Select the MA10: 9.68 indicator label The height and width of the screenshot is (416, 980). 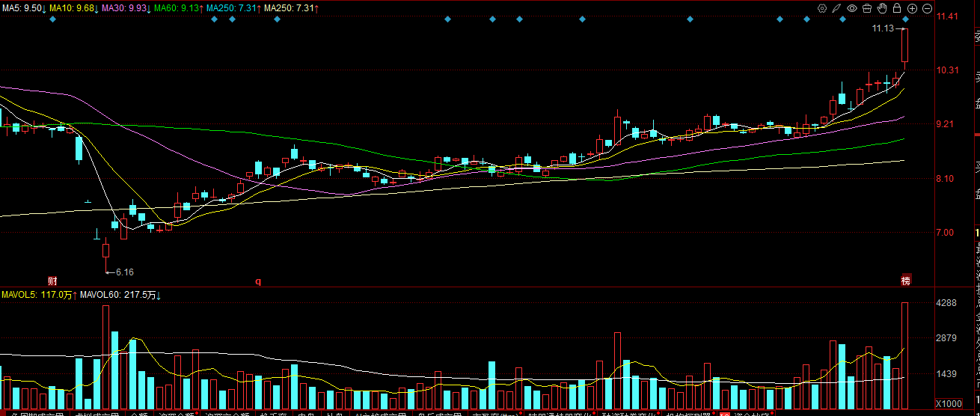(x=74, y=7)
